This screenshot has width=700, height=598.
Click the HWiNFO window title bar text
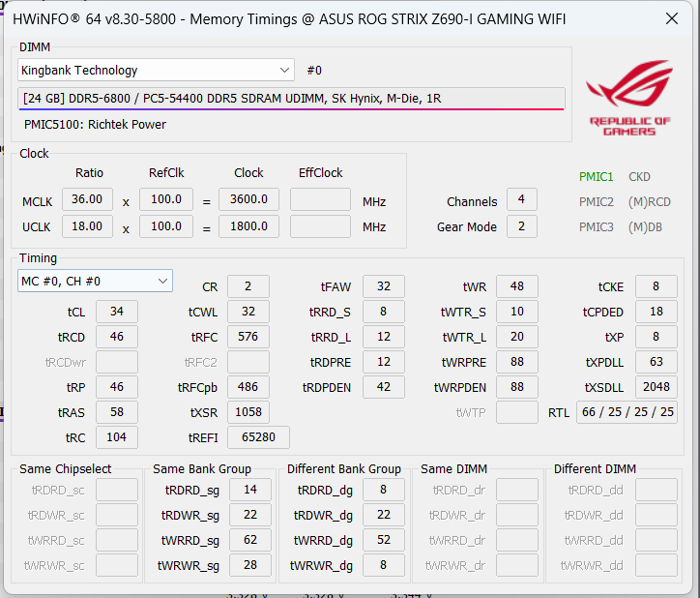pyautogui.click(x=289, y=19)
